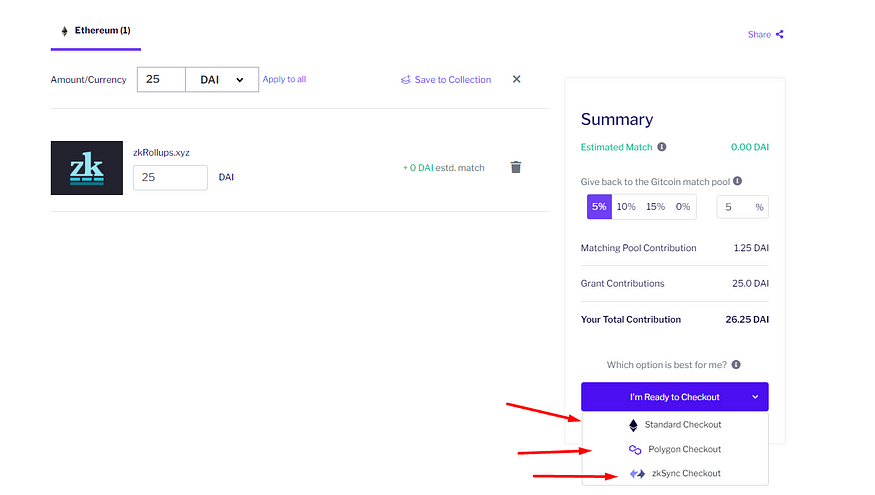Choose Standard Checkout option
875x495 pixels.
[x=675, y=425]
